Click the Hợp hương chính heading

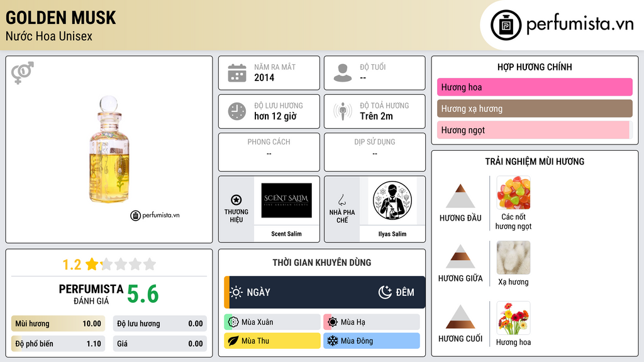pos(535,67)
